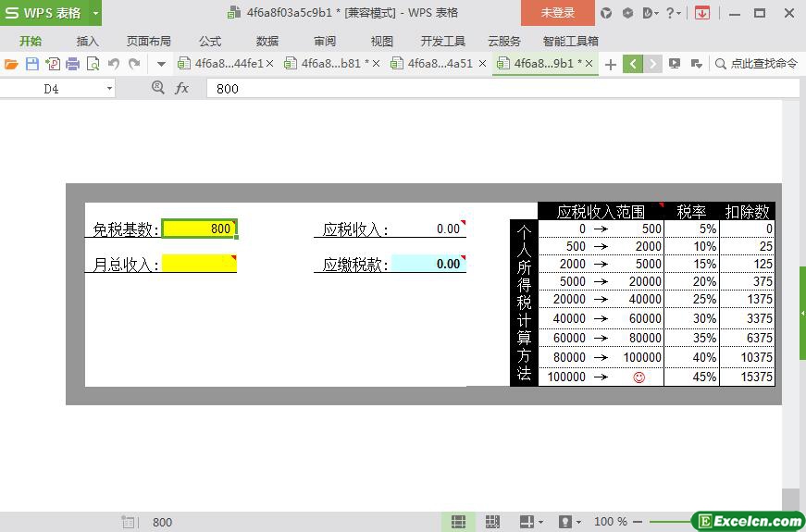806x532 pixels.
Task: Click the 100 % zoom level
Action: point(611,522)
